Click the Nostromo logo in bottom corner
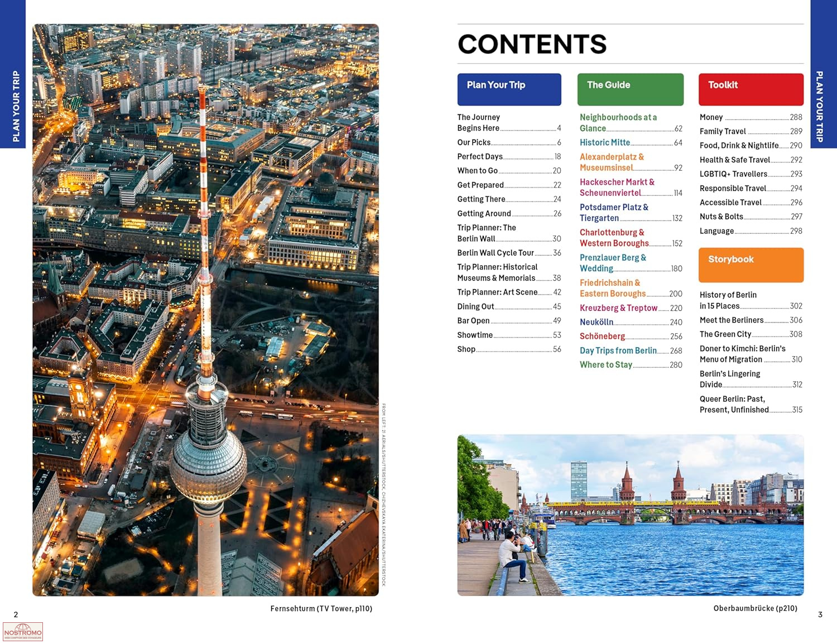This screenshot has width=837, height=644. point(23,632)
